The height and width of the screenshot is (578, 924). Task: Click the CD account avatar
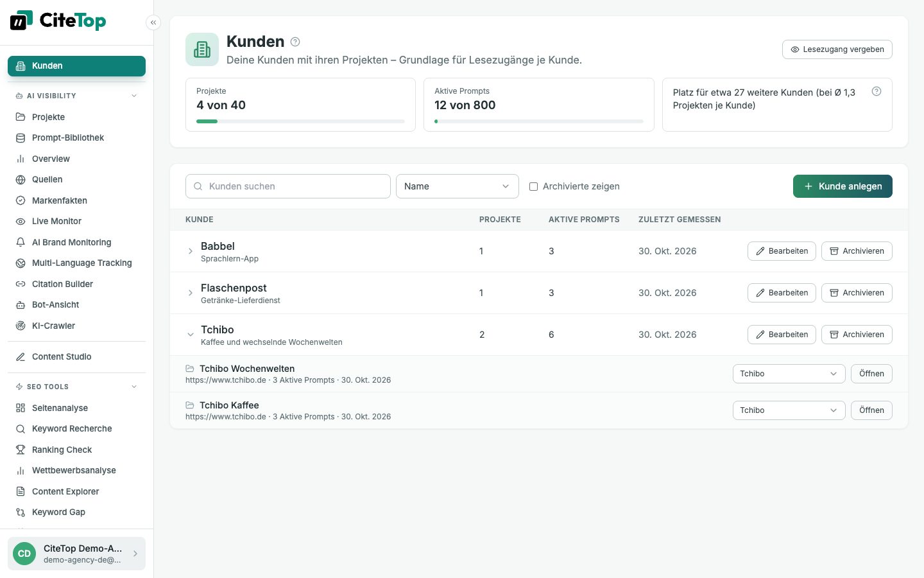(24, 554)
